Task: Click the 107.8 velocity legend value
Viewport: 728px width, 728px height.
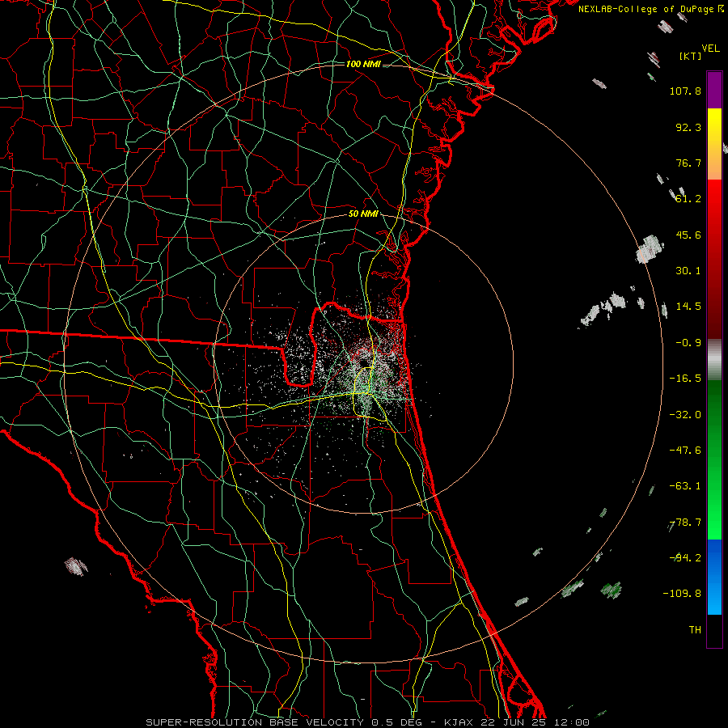Action: pyautogui.click(x=685, y=91)
